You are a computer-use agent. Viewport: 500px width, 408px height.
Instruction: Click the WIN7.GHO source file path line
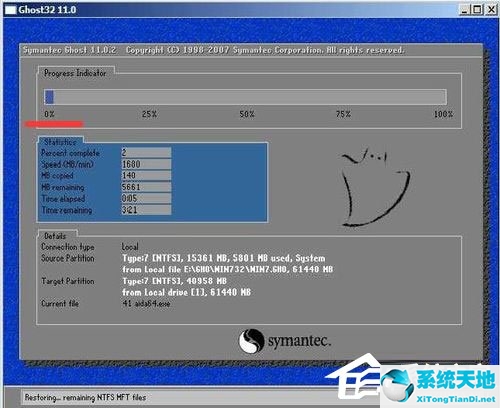tap(228, 269)
